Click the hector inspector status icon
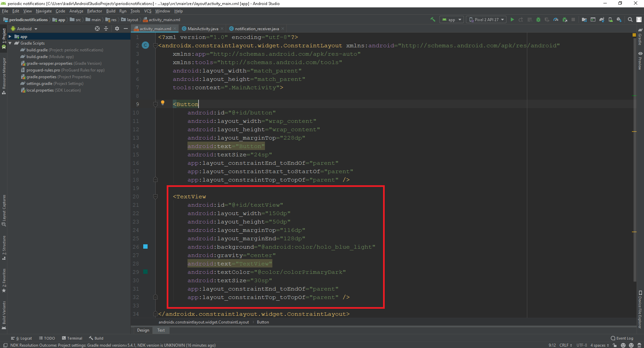 [639, 345]
